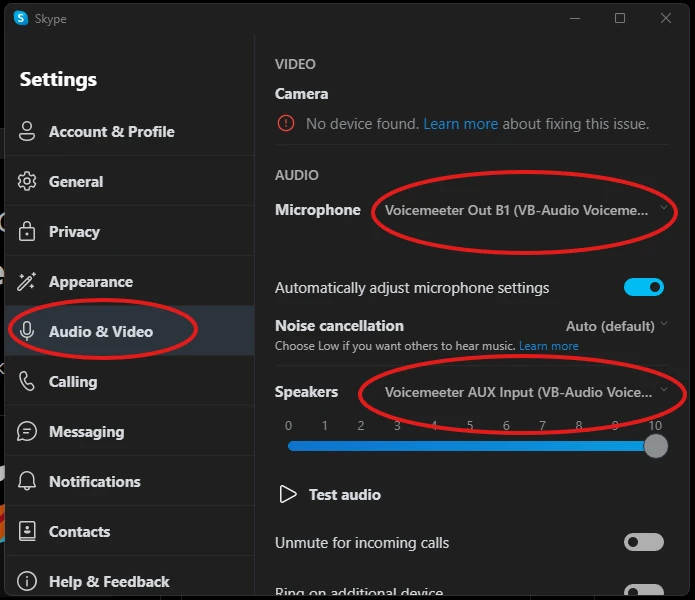Click the gear icon beside General
The width and height of the screenshot is (695, 600).
click(27, 181)
